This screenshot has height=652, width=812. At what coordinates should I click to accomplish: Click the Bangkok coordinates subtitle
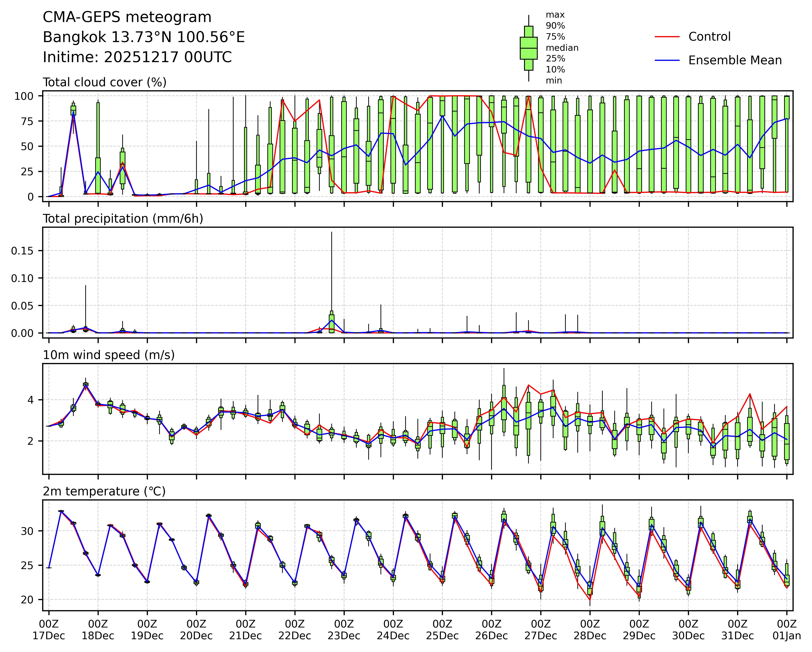pyautogui.click(x=144, y=37)
